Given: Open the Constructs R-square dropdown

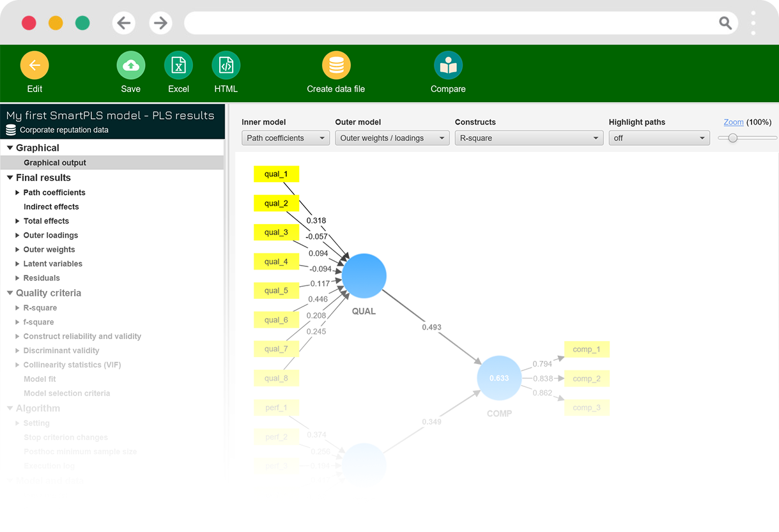Looking at the screenshot, I should click(x=528, y=138).
